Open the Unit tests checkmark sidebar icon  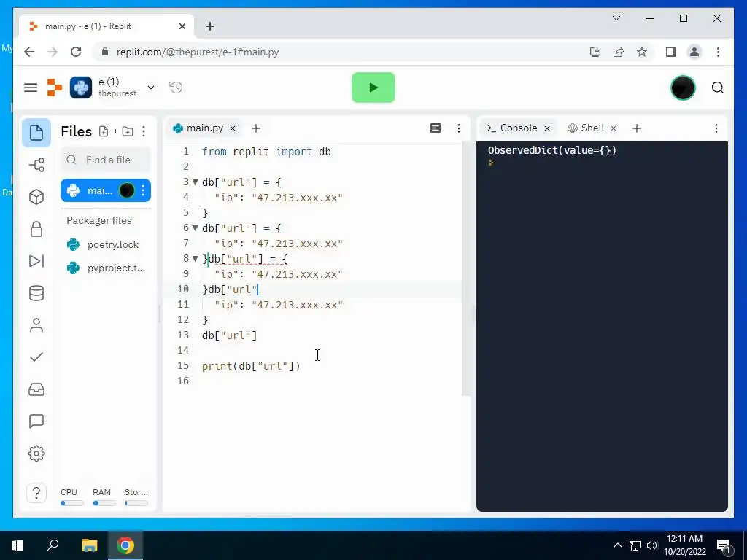(36, 357)
